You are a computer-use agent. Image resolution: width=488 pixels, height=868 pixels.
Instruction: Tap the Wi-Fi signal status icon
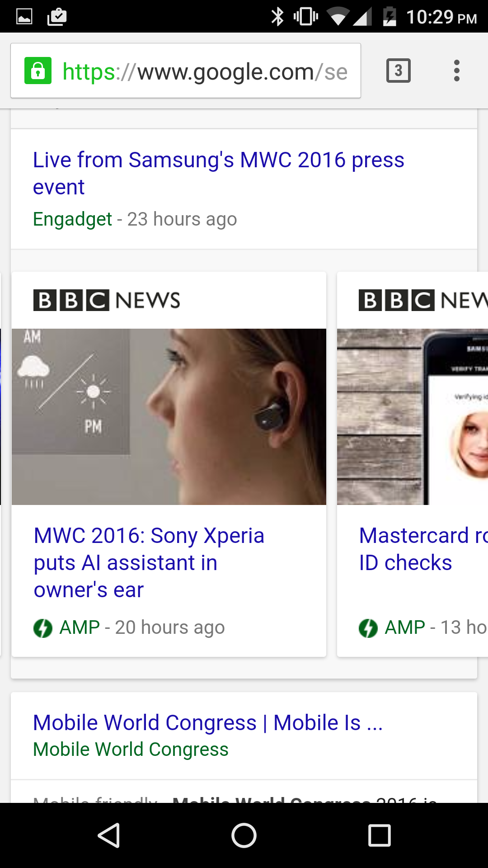pos(338,17)
